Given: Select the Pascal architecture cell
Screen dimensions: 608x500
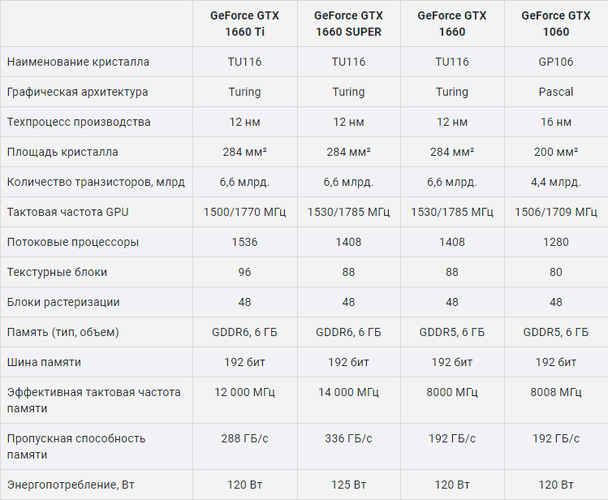Looking at the screenshot, I should click(x=556, y=92).
